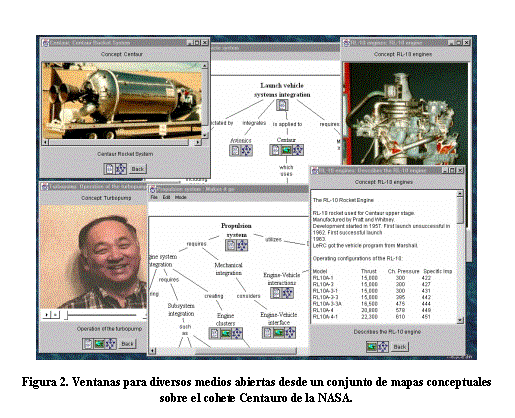
Task: Open image icon in Turbopump window footer
Action: tap(99, 343)
